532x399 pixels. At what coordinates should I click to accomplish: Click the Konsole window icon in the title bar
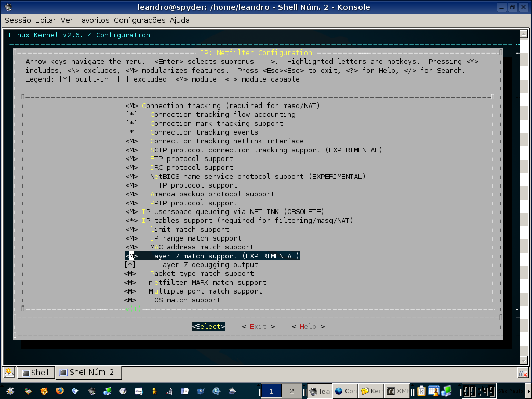point(8,7)
